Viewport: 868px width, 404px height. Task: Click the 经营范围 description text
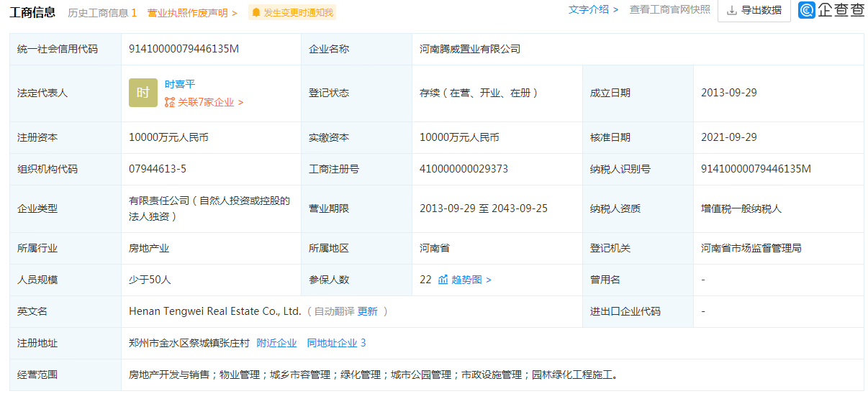tap(373, 375)
